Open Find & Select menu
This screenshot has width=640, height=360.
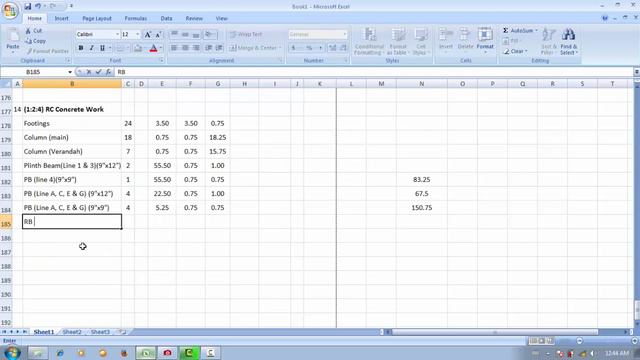click(568, 41)
